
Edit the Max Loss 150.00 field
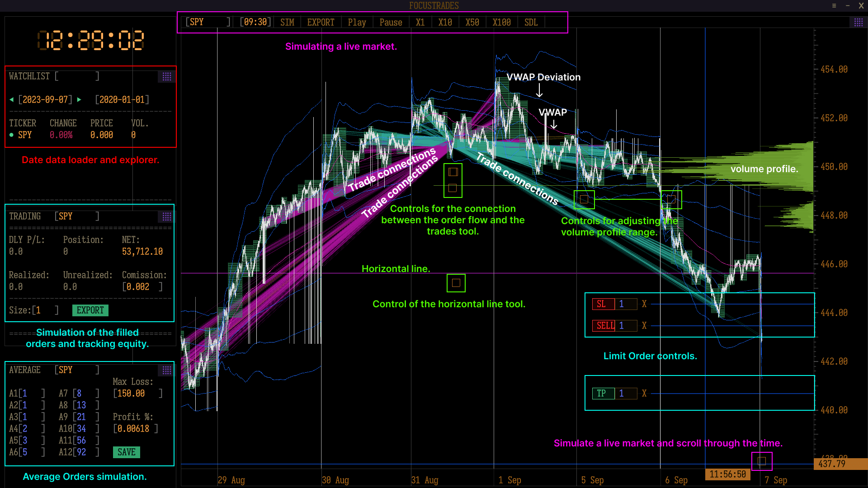pyautogui.click(x=137, y=394)
